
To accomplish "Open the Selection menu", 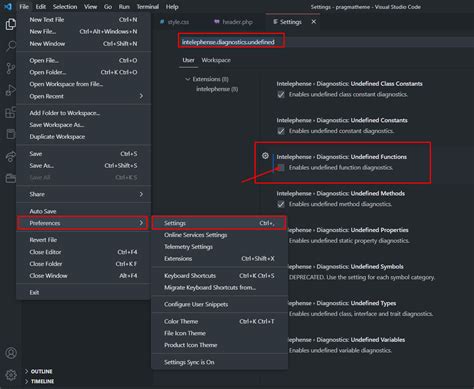I will pyautogui.click(x=65, y=7).
